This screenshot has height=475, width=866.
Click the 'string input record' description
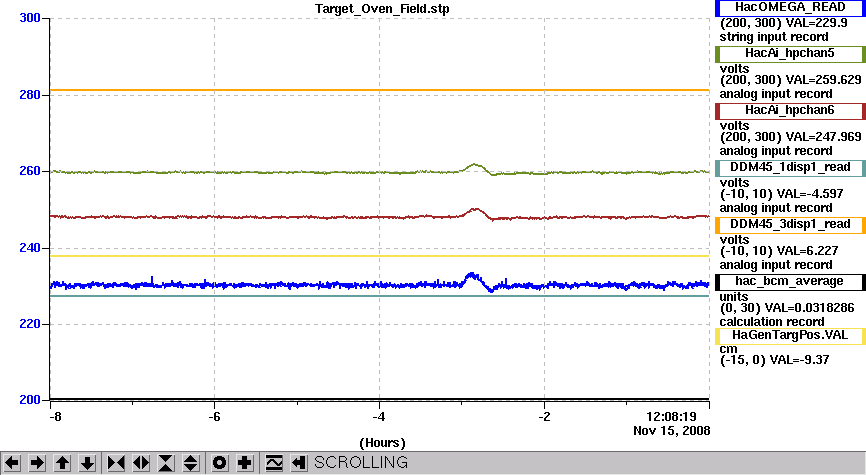[774, 37]
